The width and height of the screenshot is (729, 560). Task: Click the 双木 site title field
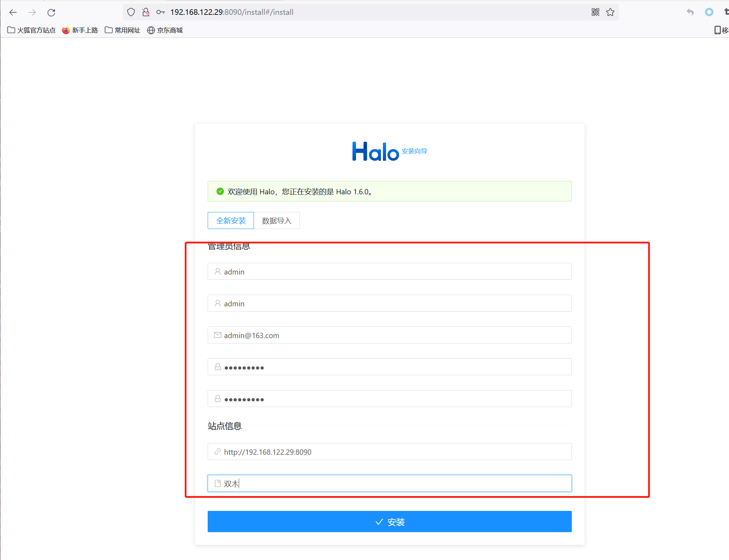389,483
